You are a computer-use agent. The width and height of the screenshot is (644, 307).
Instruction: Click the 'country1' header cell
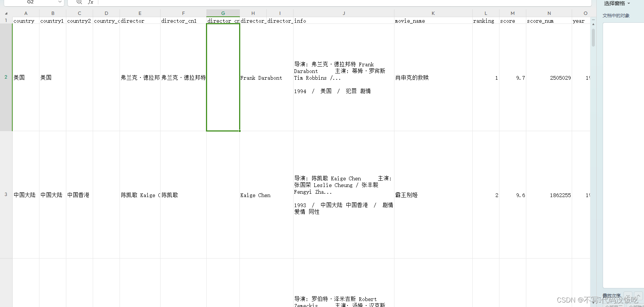click(x=53, y=21)
